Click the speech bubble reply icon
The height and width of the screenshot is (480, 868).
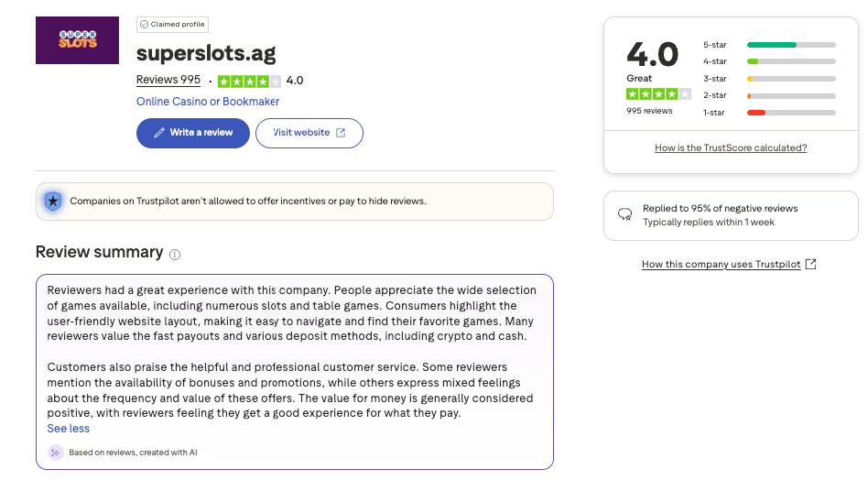[x=625, y=214]
